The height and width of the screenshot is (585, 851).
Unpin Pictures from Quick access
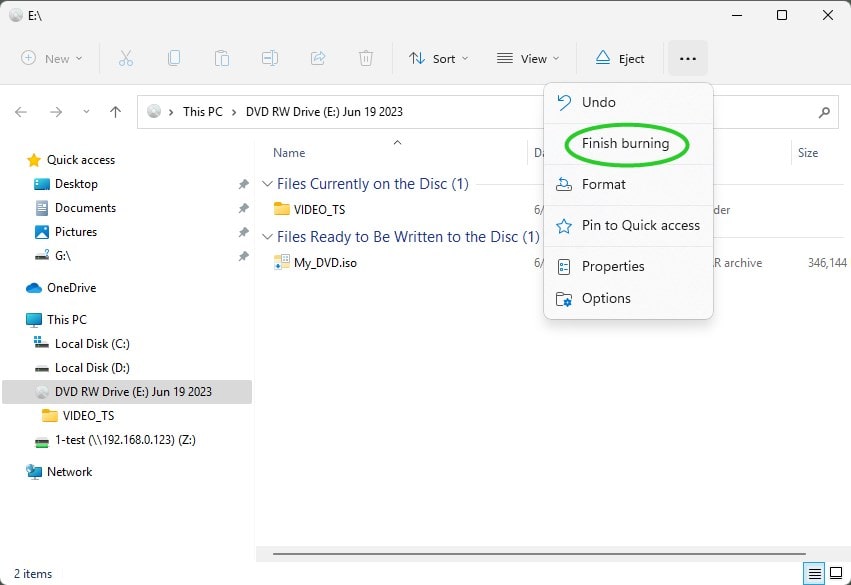point(243,232)
